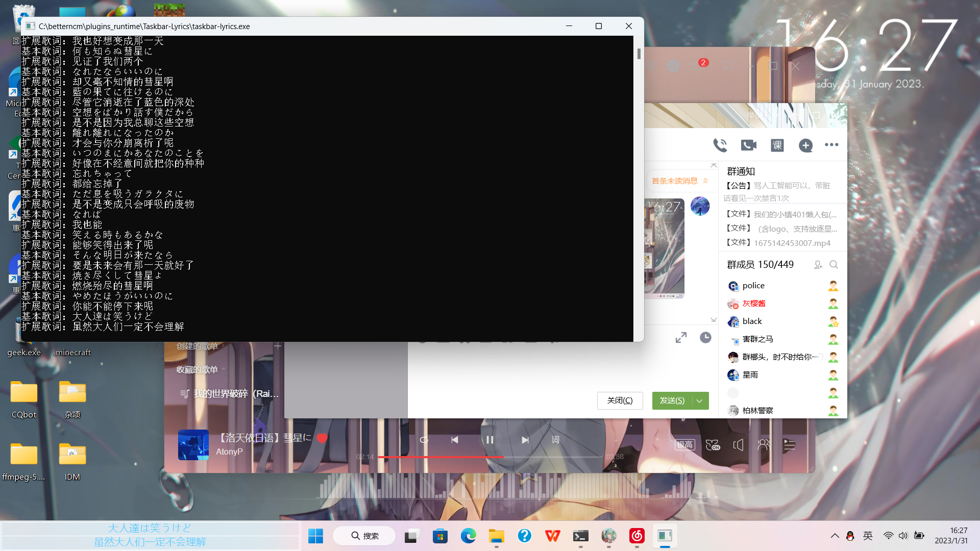Screen dimensions: 980x551
Task: Select 收藏的歌单 in the sidebar
Action: [x=195, y=369]
